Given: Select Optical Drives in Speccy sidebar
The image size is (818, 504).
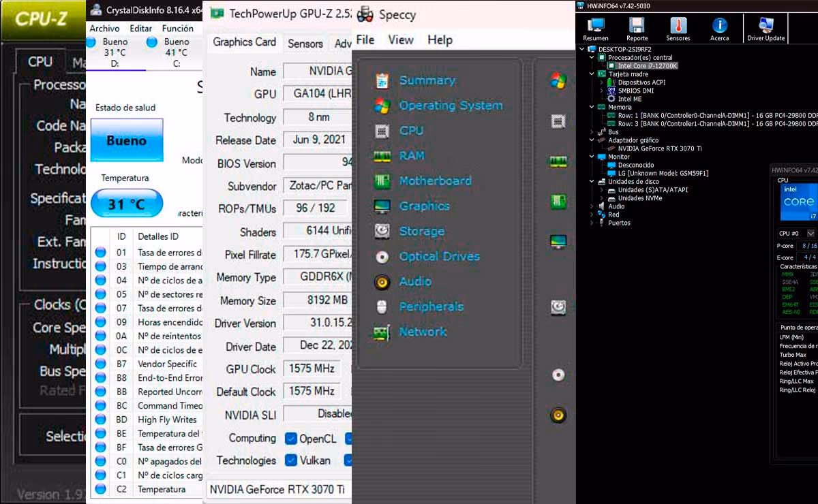Looking at the screenshot, I should point(439,257).
